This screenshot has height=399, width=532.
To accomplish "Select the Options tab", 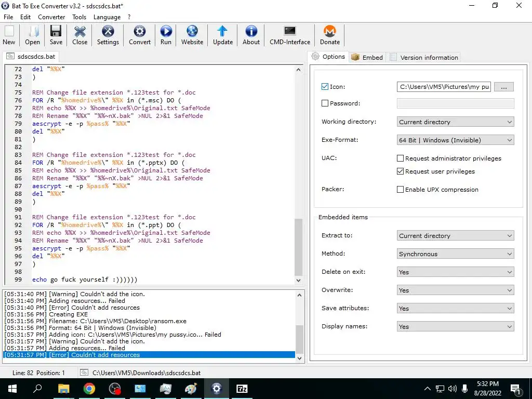I will pyautogui.click(x=328, y=57).
